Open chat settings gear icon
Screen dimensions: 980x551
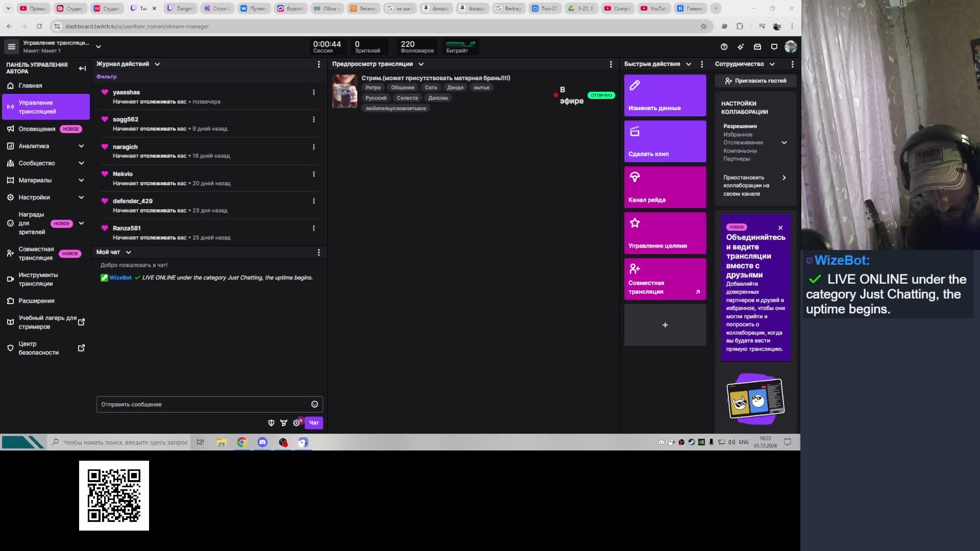(x=296, y=423)
